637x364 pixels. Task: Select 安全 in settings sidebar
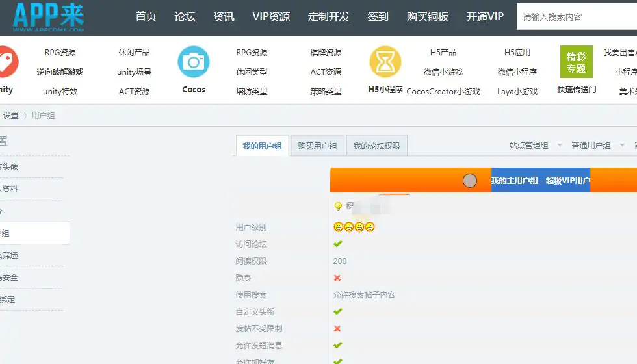(9, 278)
